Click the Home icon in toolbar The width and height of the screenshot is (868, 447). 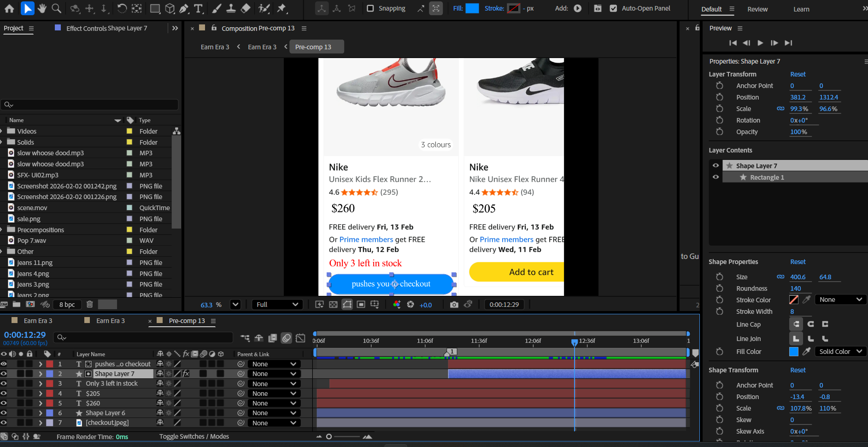[x=9, y=8]
